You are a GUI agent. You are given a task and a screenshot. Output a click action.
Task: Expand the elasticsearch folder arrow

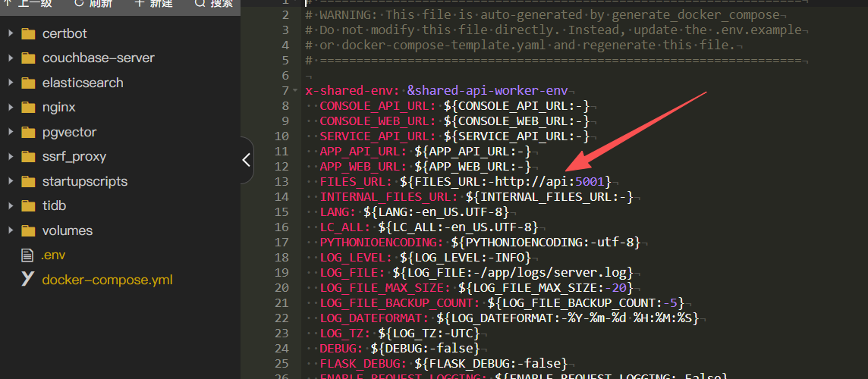(10, 83)
